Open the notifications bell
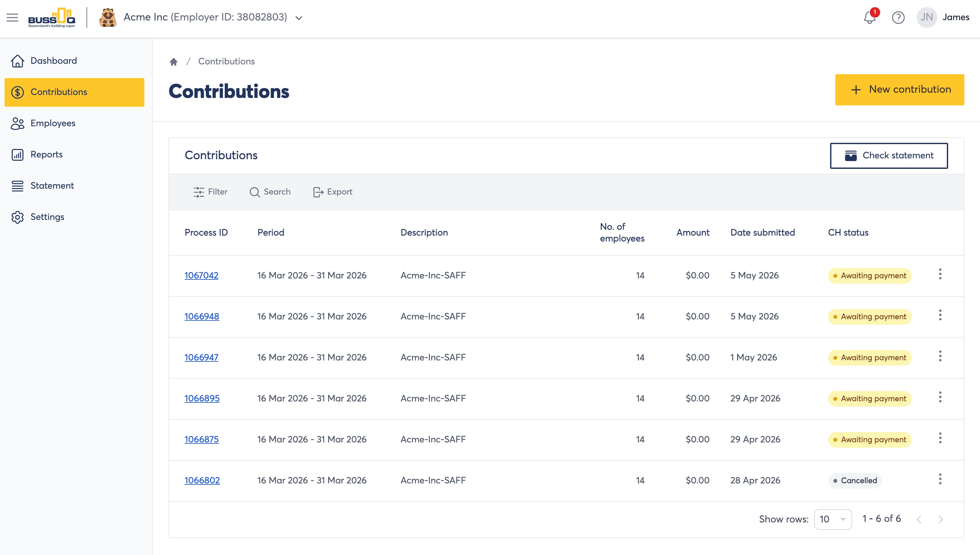 point(869,18)
